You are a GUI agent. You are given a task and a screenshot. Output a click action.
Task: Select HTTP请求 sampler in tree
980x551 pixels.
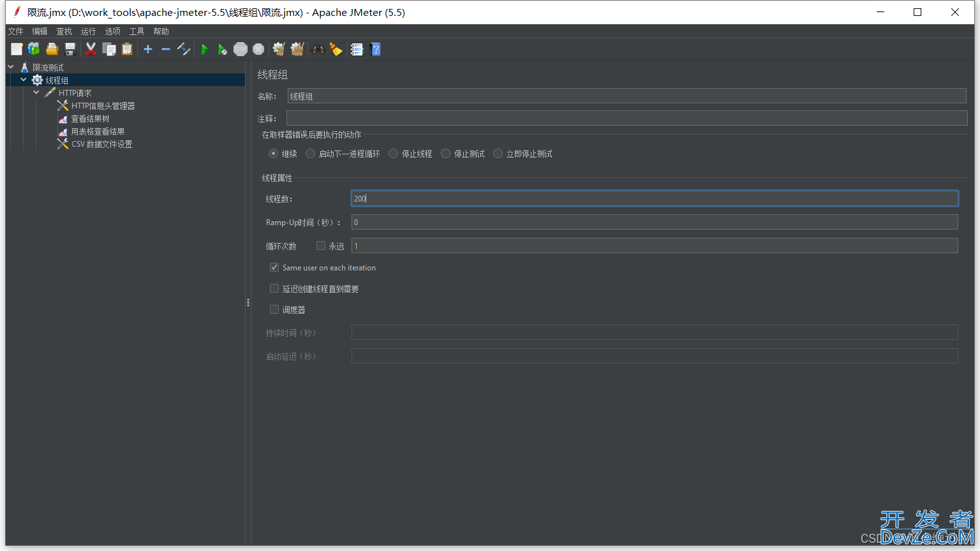(75, 93)
